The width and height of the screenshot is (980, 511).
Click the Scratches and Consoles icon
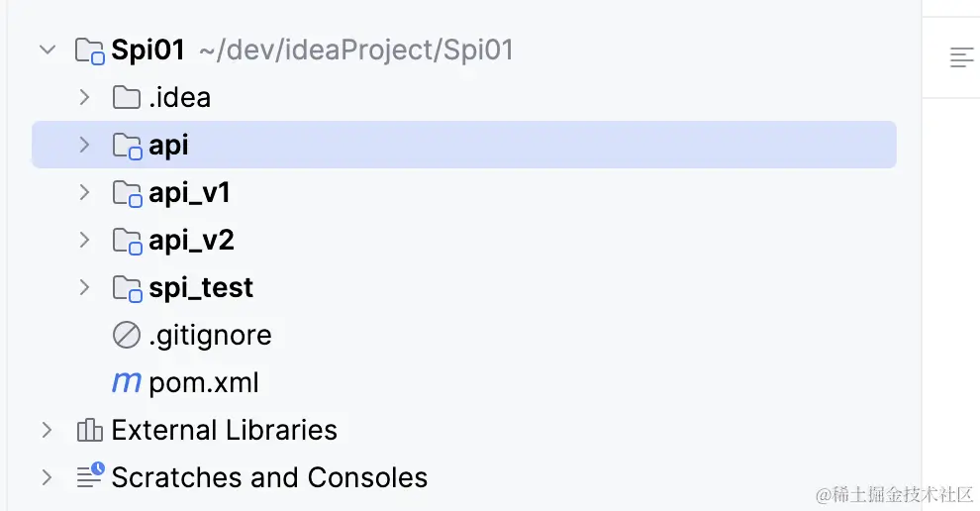pos(90,476)
